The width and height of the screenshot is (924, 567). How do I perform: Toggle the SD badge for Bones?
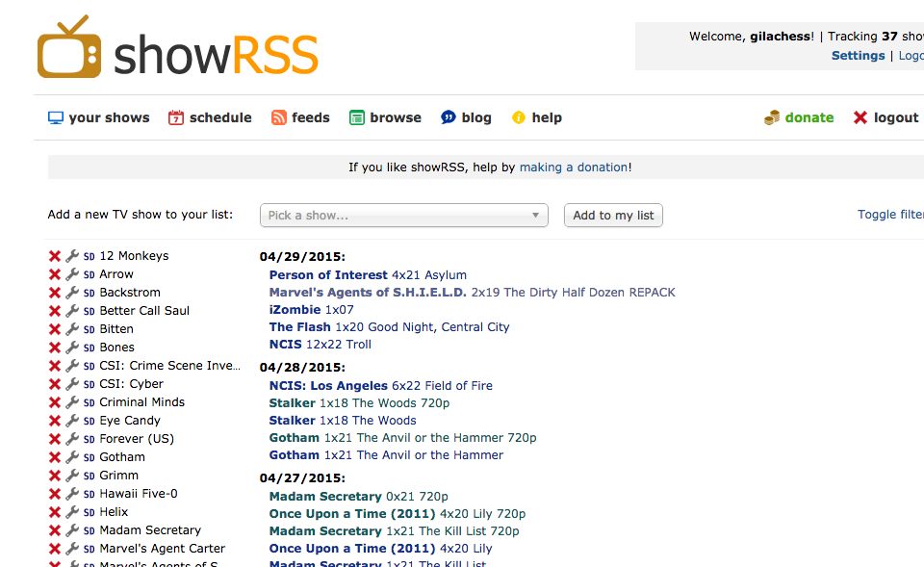[x=89, y=348]
